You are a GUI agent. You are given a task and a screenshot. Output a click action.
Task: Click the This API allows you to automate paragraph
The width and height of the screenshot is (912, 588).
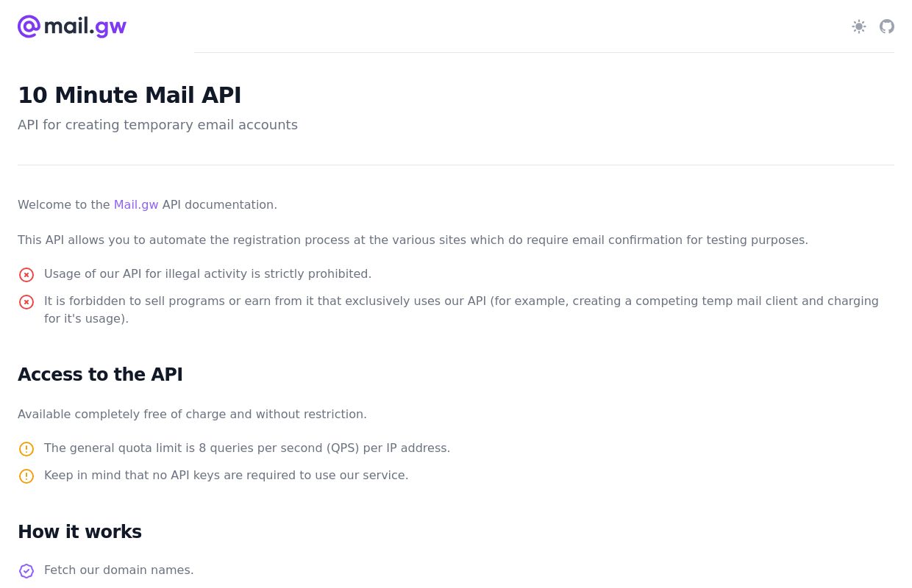[x=413, y=240]
